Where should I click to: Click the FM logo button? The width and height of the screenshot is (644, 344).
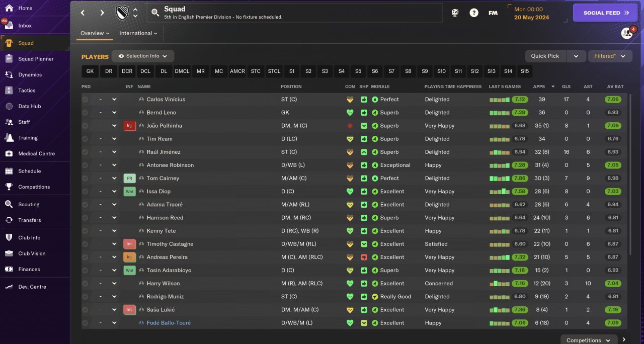click(x=493, y=13)
